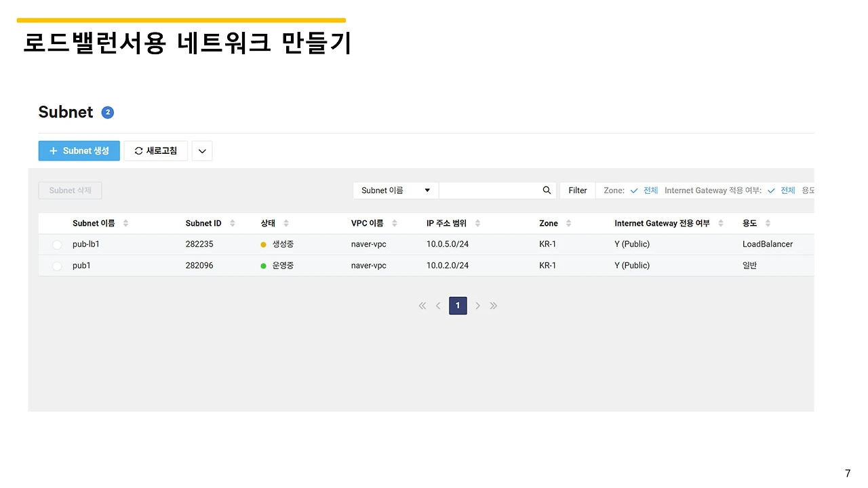Expand the chevron next to 새로고침 button
Image resolution: width=868 pixels, height=488 pixels.
pyautogui.click(x=201, y=150)
